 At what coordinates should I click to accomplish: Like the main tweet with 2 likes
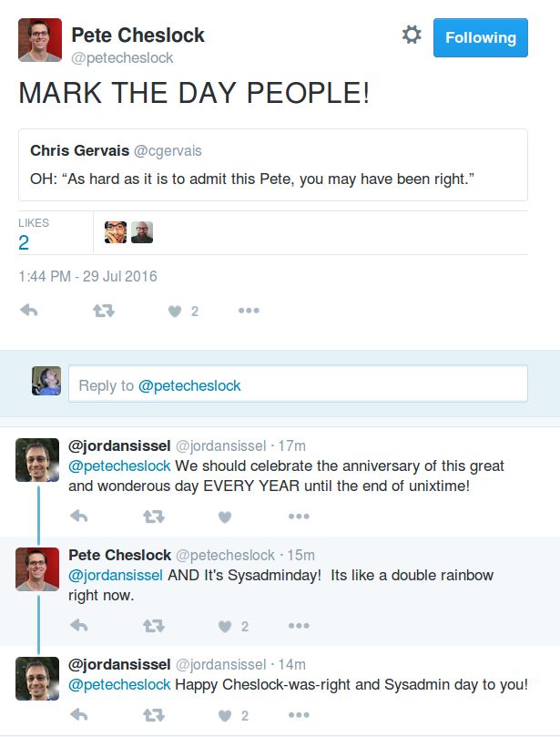(x=175, y=311)
